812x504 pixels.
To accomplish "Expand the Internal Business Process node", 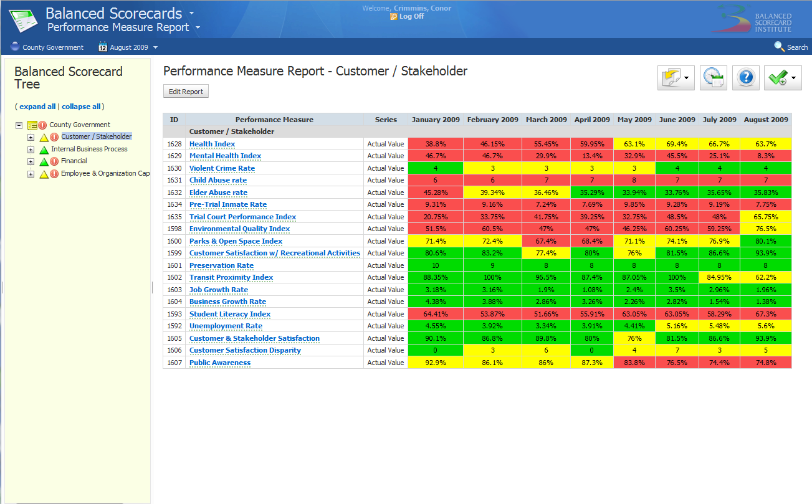I will click(31, 150).
